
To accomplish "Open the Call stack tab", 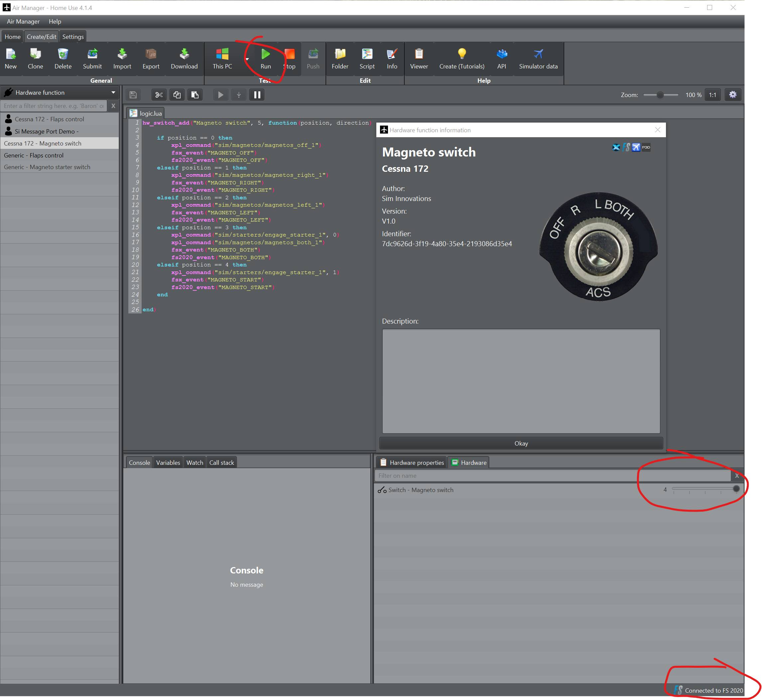I will 222,462.
